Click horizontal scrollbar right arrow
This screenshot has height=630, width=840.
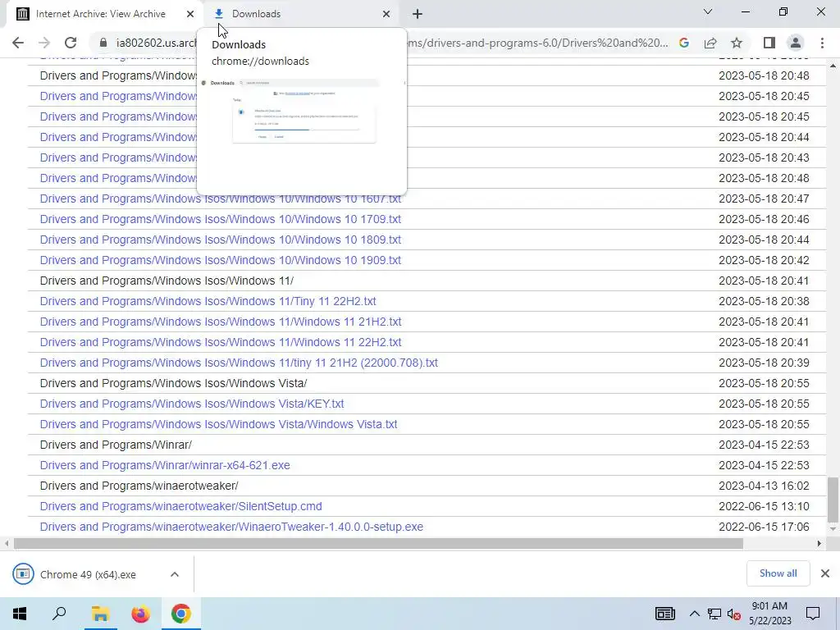tap(819, 543)
